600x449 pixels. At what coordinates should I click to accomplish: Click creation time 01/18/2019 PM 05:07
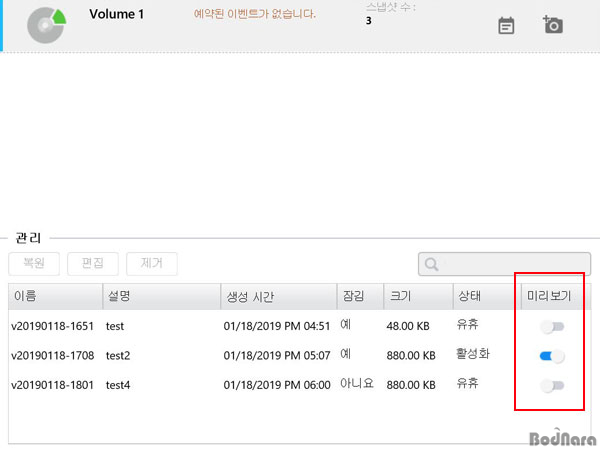(277, 356)
